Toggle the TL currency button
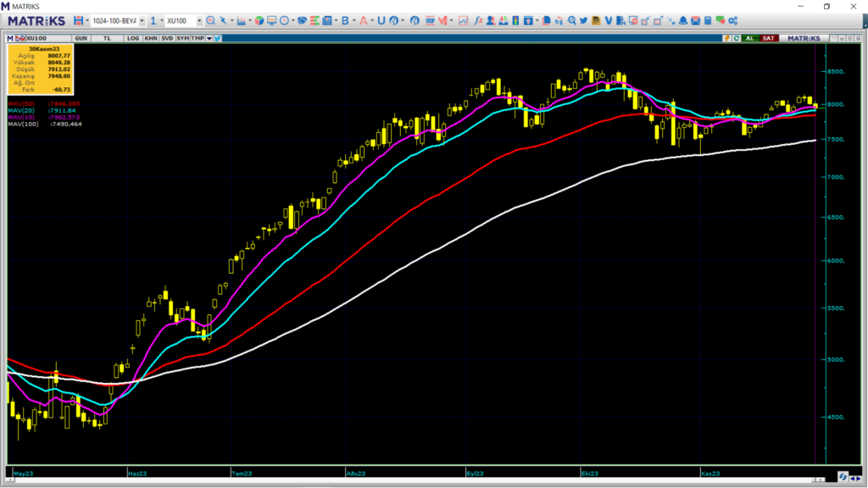The height and width of the screenshot is (488, 868). [x=107, y=38]
